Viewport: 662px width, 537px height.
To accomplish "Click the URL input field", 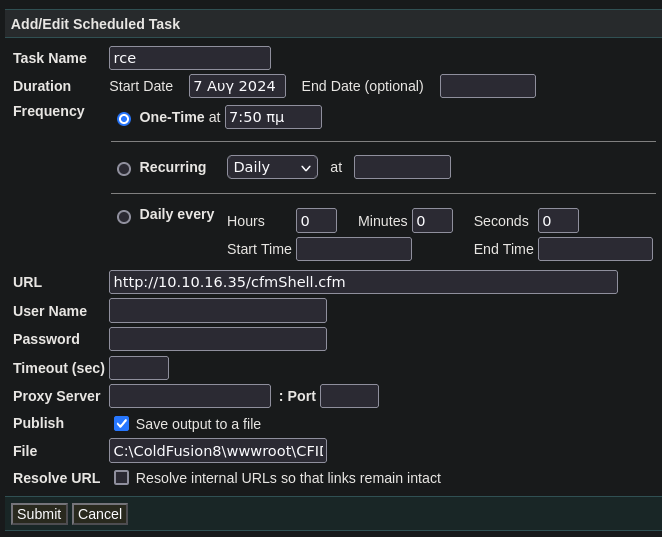I will (x=364, y=282).
